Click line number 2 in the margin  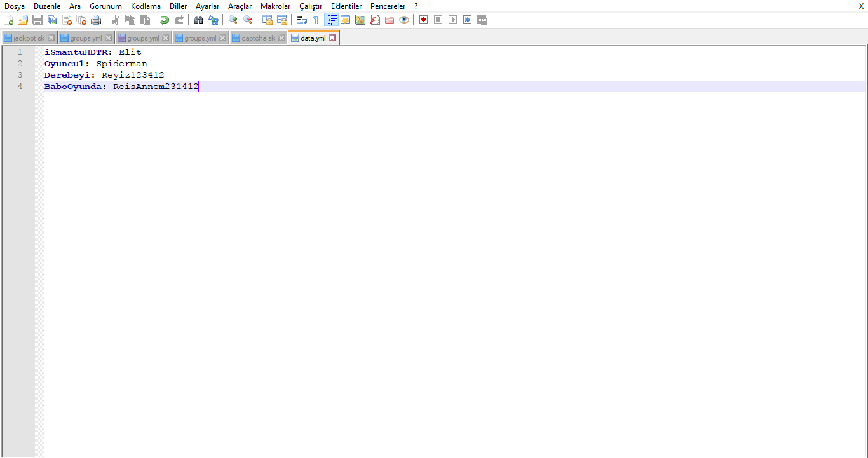[20, 64]
